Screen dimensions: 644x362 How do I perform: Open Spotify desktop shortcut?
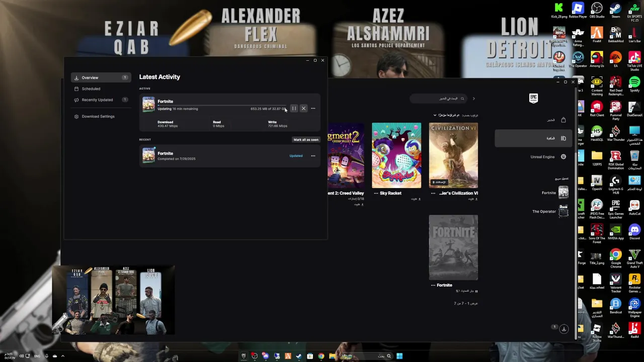634,84
